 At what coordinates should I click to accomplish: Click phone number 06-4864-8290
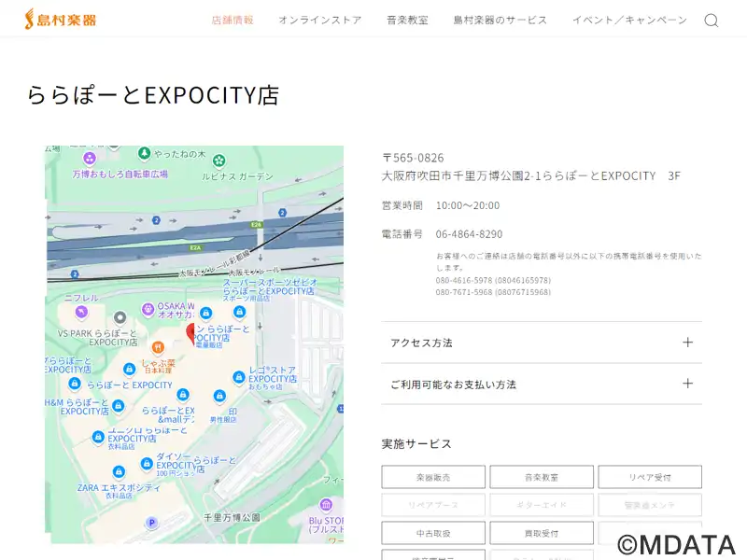pos(470,234)
